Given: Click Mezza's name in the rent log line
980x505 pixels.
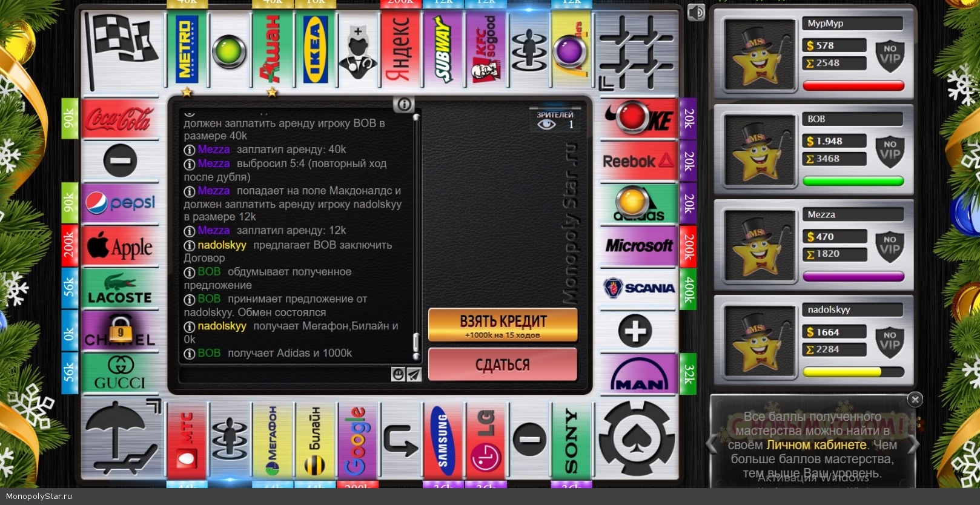Looking at the screenshot, I should coord(214,149).
